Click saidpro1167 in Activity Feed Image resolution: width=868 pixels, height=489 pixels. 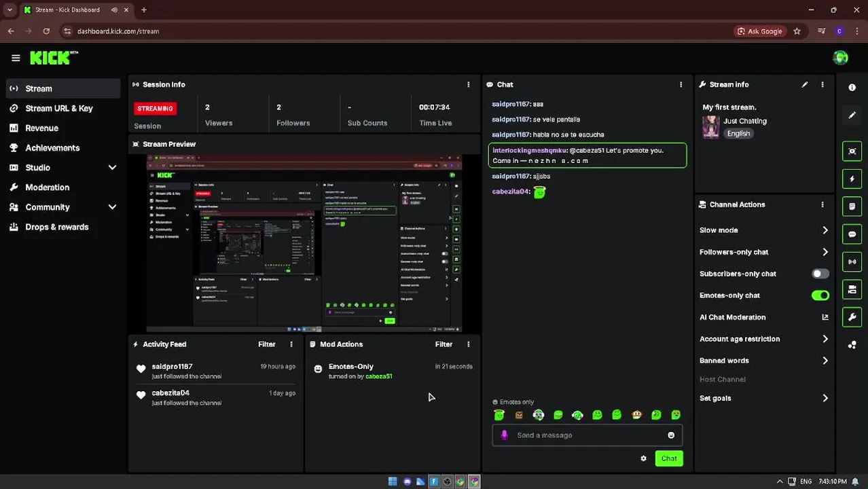pyautogui.click(x=172, y=367)
